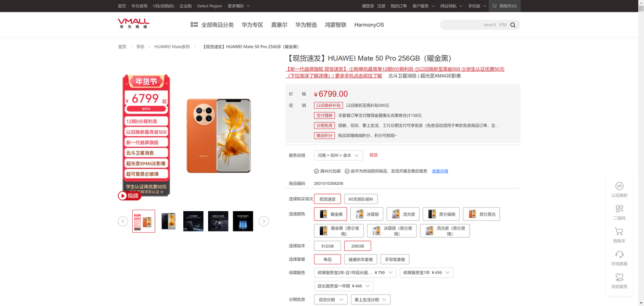The image size is (644, 306).
Task: Click the search magnifier icon
Action: point(513,25)
